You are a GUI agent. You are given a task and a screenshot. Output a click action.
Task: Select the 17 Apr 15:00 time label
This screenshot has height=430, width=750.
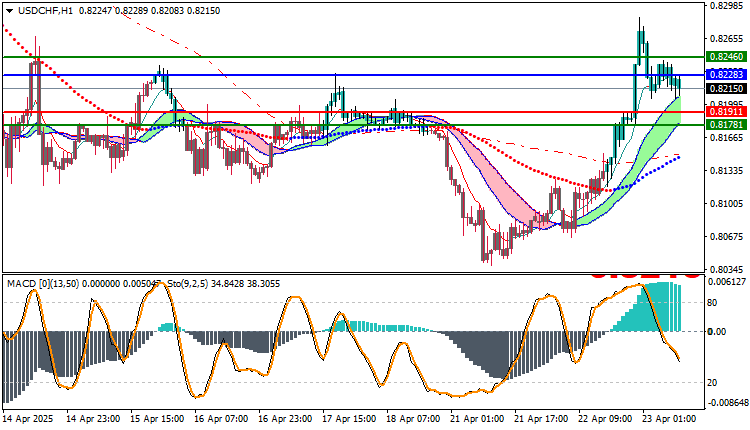tap(350, 419)
